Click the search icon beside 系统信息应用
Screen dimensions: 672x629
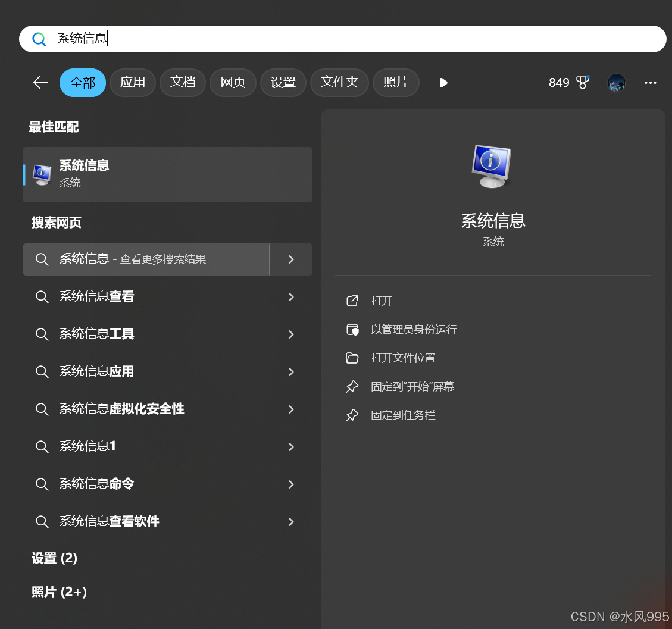coord(42,371)
